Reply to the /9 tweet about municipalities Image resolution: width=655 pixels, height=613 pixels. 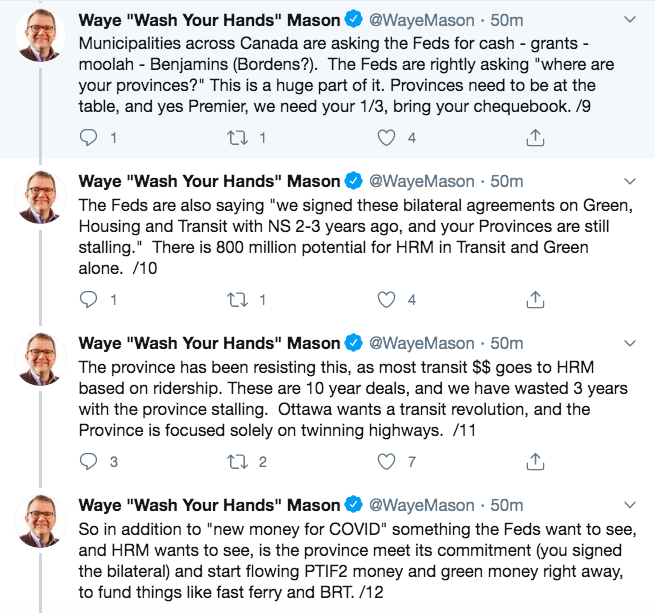click(88, 137)
